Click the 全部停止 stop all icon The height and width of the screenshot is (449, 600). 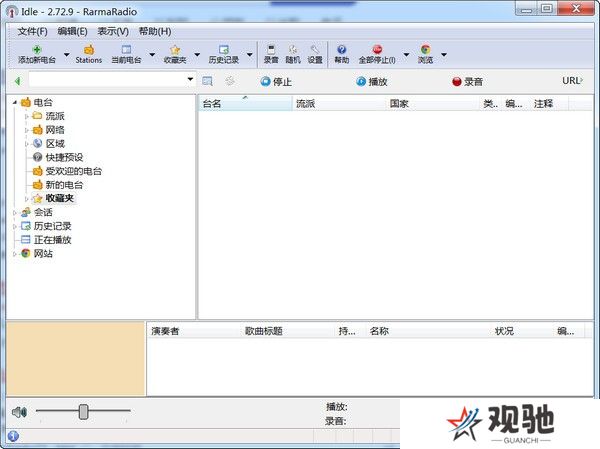[x=377, y=49]
